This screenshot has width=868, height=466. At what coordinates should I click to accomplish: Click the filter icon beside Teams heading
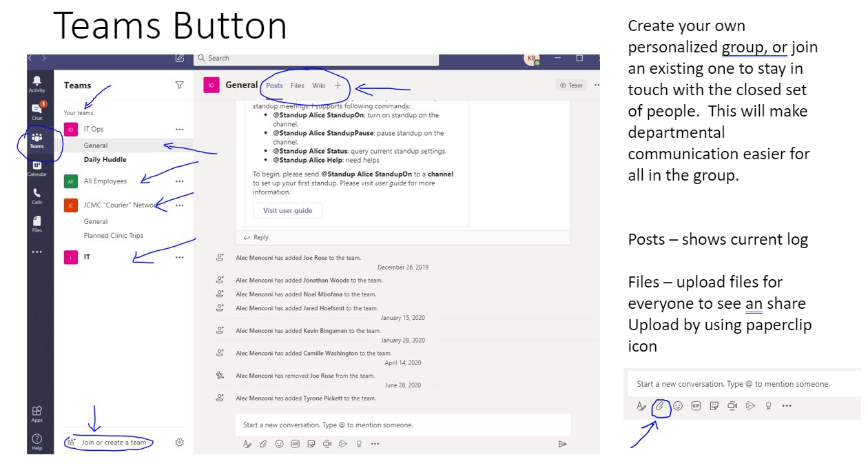tap(180, 85)
